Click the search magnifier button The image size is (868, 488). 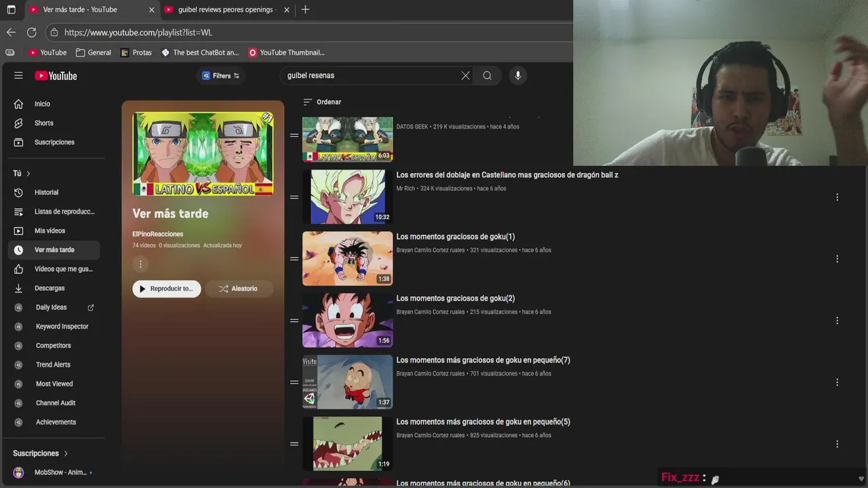pos(487,75)
